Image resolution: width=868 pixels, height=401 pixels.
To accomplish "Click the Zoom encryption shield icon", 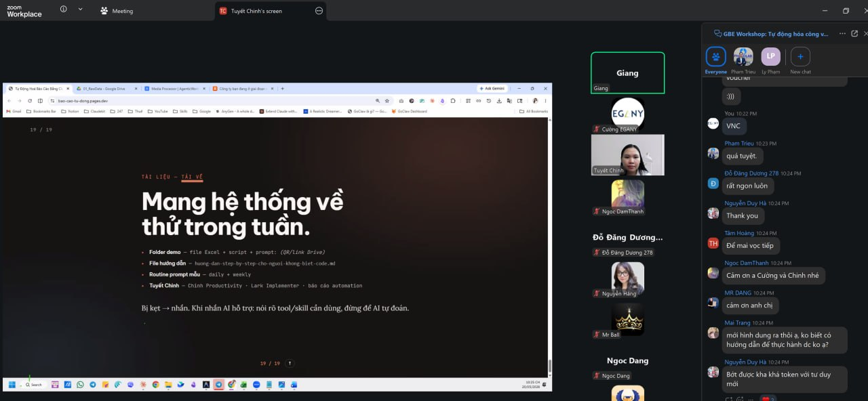I will pos(64,9).
